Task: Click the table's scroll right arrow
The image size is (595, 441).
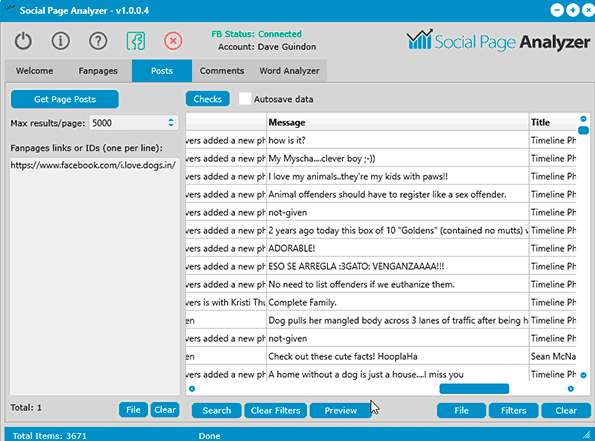Action: (x=570, y=389)
